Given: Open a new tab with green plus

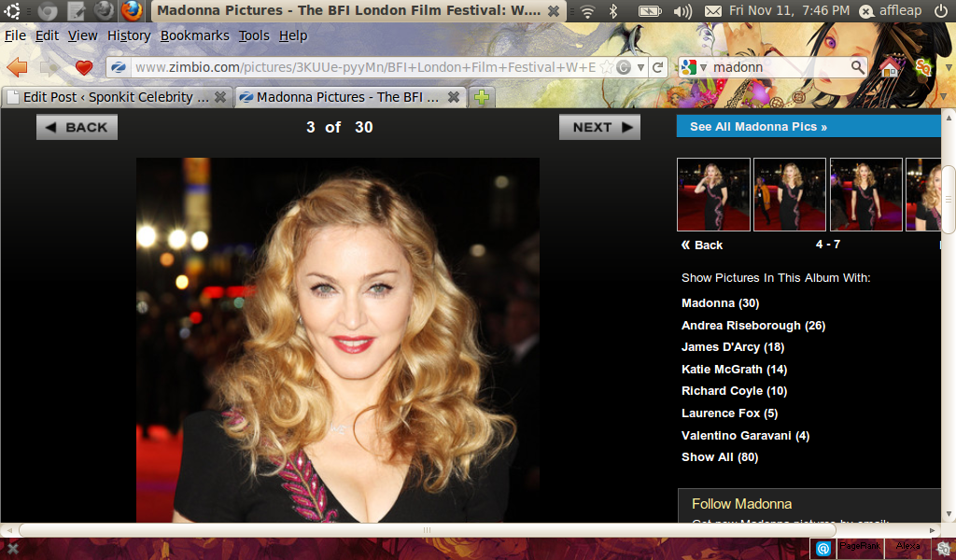Looking at the screenshot, I should [x=482, y=97].
